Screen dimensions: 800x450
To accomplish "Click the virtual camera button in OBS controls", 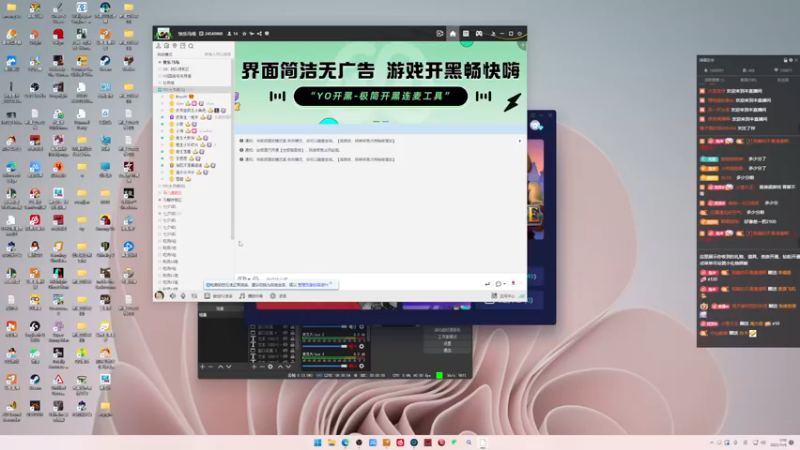I will (x=447, y=330).
